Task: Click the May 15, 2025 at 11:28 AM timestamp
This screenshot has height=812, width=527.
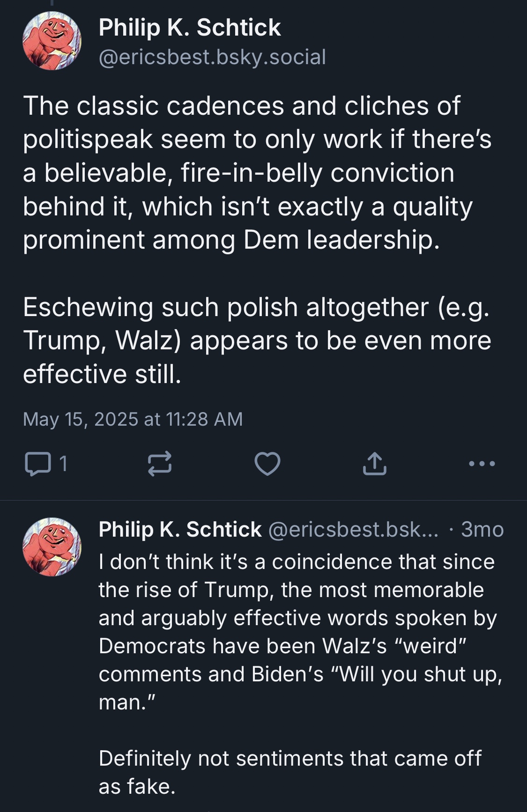Action: 133,419
